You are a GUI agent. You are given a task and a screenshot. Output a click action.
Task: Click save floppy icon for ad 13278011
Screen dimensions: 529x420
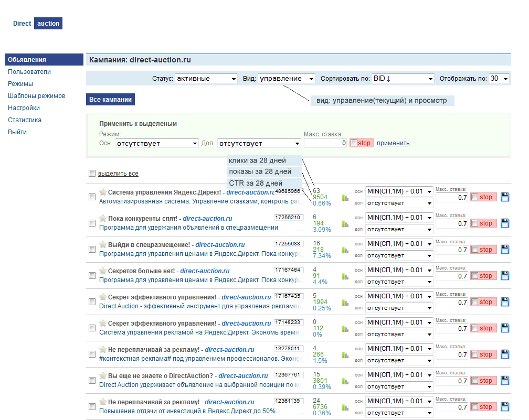(505, 354)
